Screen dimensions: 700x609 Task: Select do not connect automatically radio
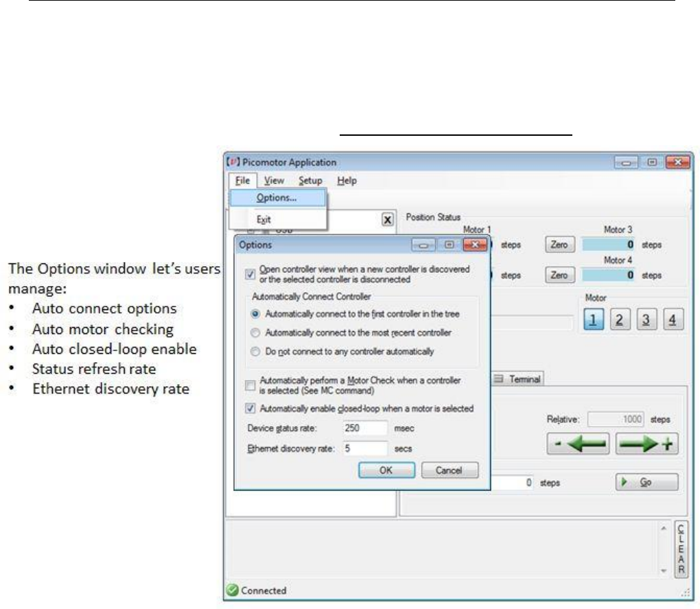coord(255,352)
